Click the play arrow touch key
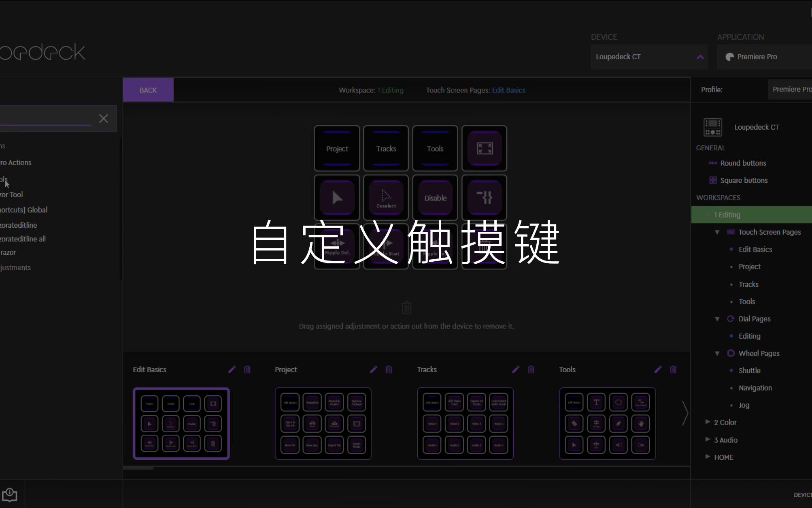812x508 pixels. click(x=336, y=198)
